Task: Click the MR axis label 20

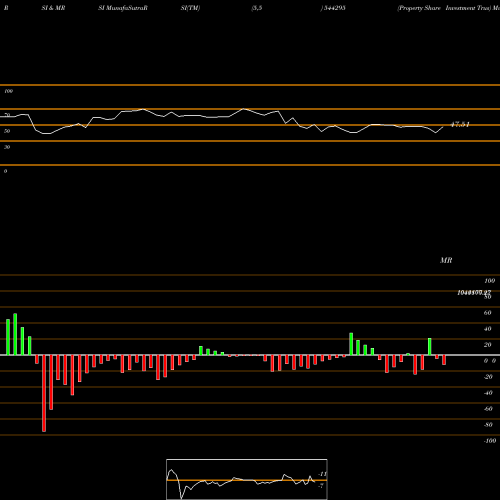Action: pyautogui.click(x=487, y=345)
